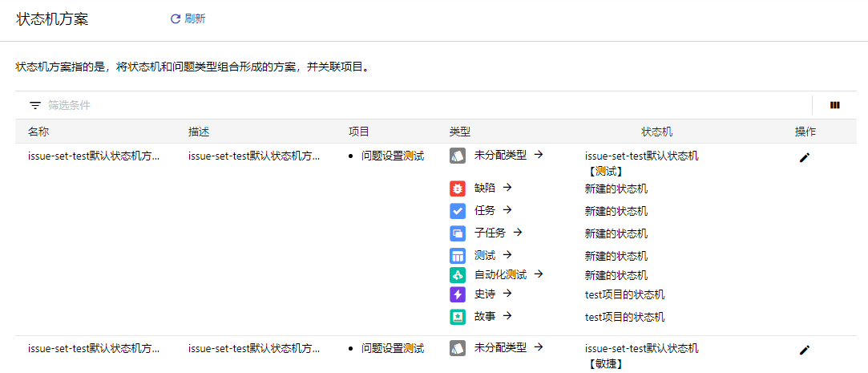Viewport: 868px width, 373px height.
Task: Click the 状态机 column header
Action: 657,132
